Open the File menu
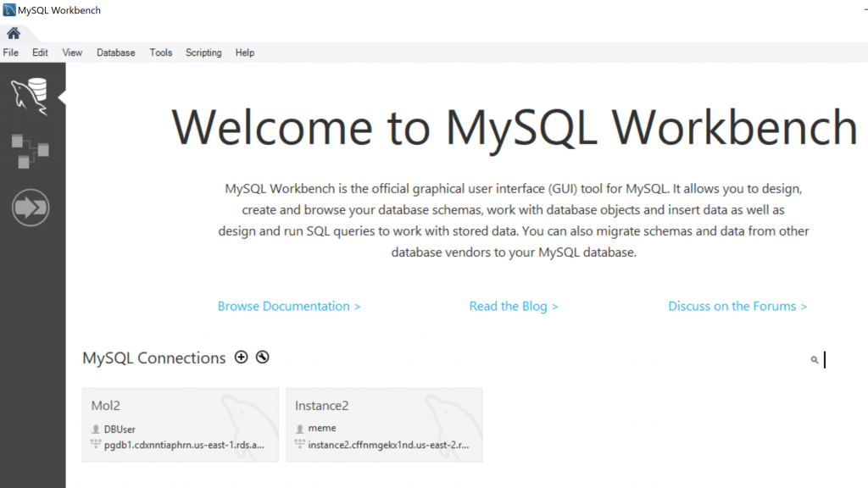 10,53
